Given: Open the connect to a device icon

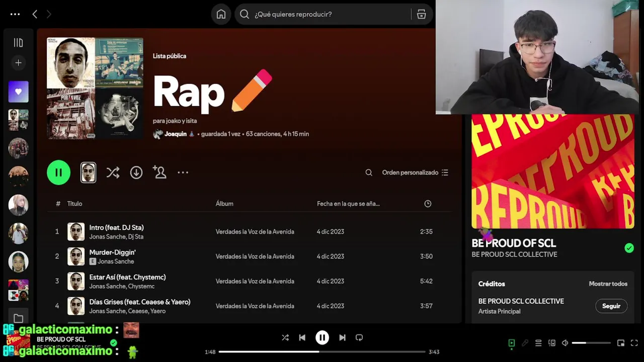Looking at the screenshot, I should (552, 343).
